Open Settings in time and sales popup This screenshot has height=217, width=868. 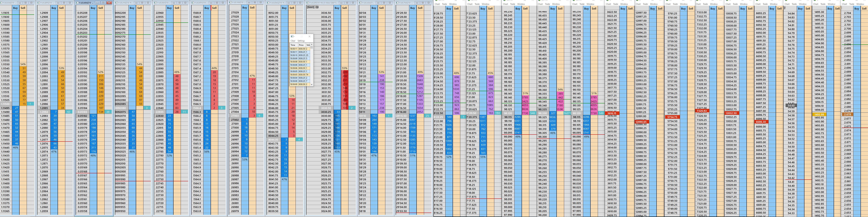tap(301, 41)
